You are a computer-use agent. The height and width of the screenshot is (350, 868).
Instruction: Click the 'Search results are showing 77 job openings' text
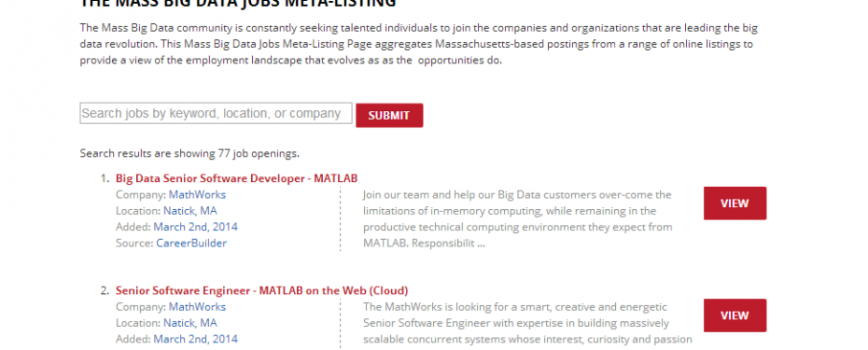coord(189,153)
